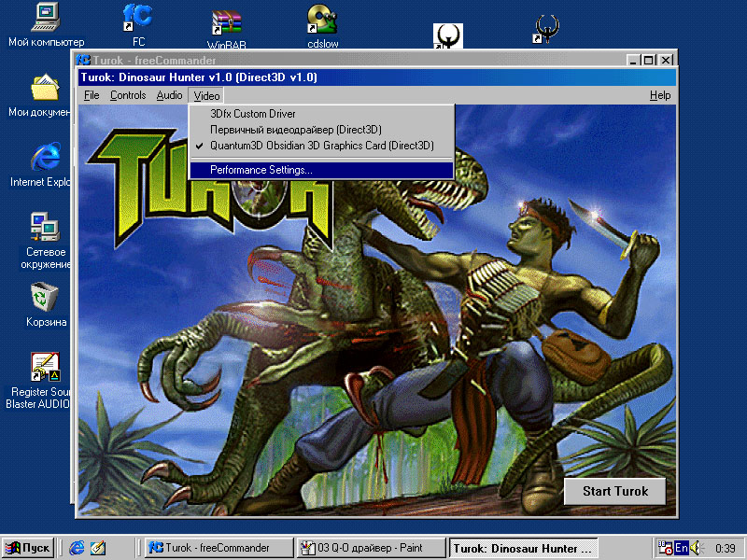The height and width of the screenshot is (560, 747).
Task: Select the WinRAR desktop icon
Action: pos(227,29)
